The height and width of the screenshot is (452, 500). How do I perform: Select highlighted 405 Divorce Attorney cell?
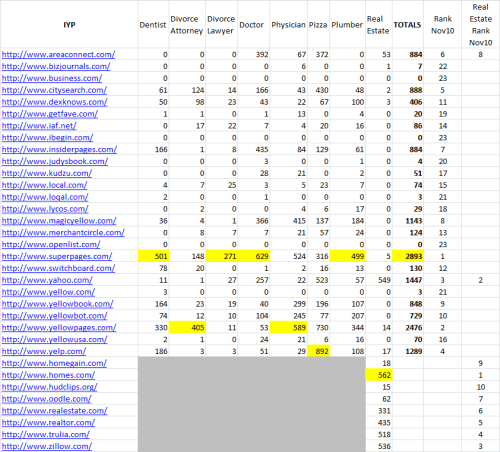click(187, 328)
